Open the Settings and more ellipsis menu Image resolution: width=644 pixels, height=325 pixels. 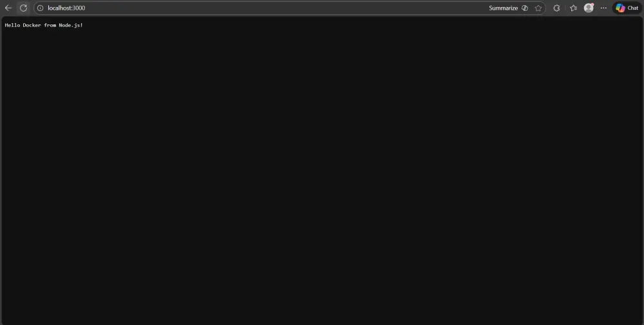pos(603,8)
